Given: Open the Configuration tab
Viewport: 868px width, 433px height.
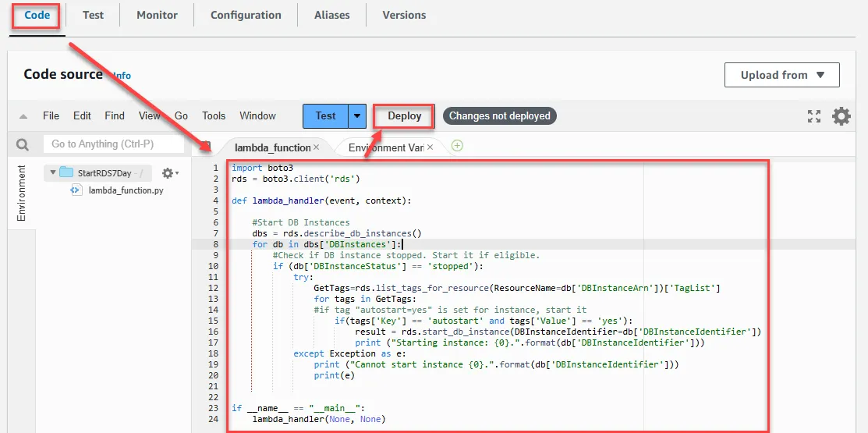Looking at the screenshot, I should tap(246, 15).
